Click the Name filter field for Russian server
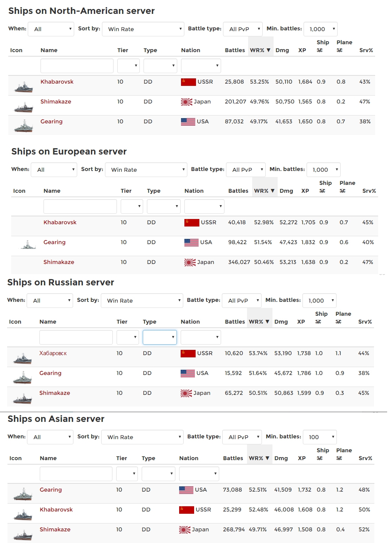This screenshot has height=558, width=392. click(76, 337)
